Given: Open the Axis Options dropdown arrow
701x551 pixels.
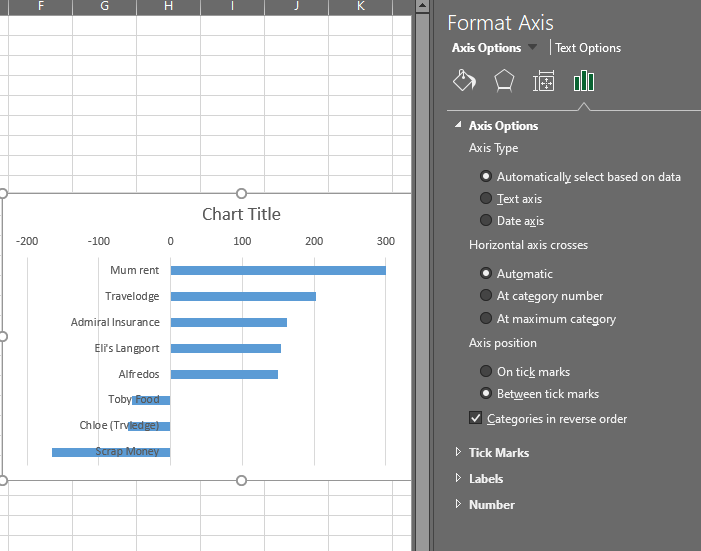Looking at the screenshot, I should (x=532, y=47).
